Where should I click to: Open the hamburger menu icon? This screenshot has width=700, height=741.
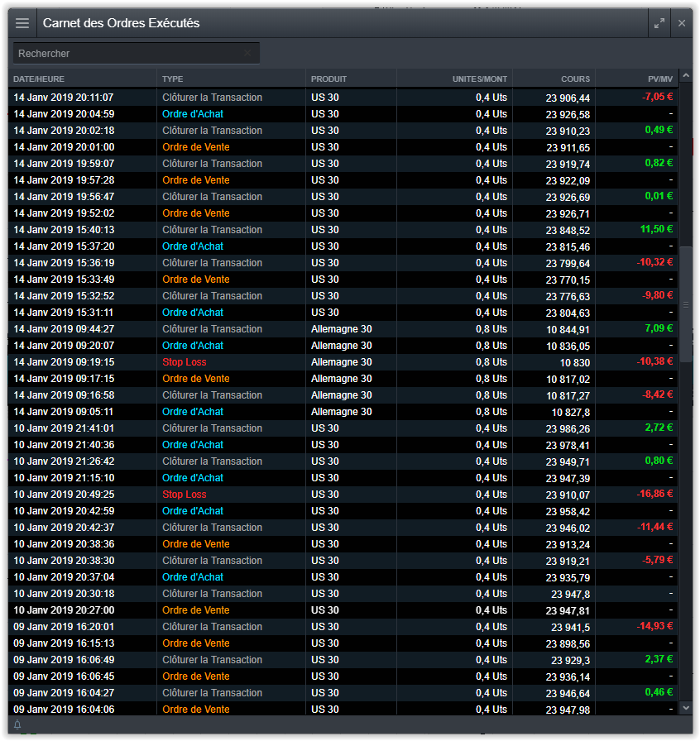22,23
